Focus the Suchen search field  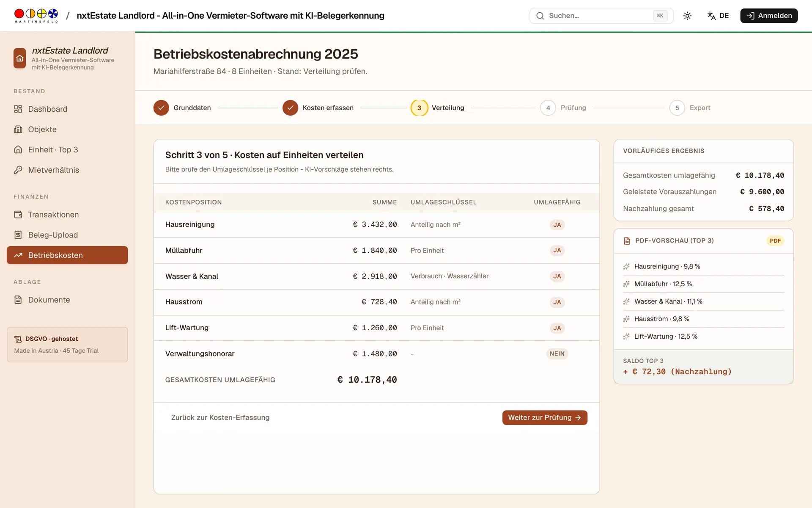[601, 16]
